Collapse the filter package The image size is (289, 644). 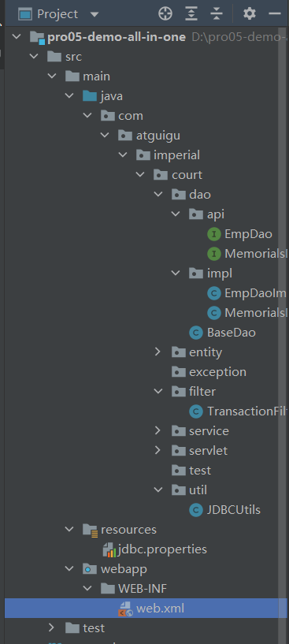click(x=158, y=392)
